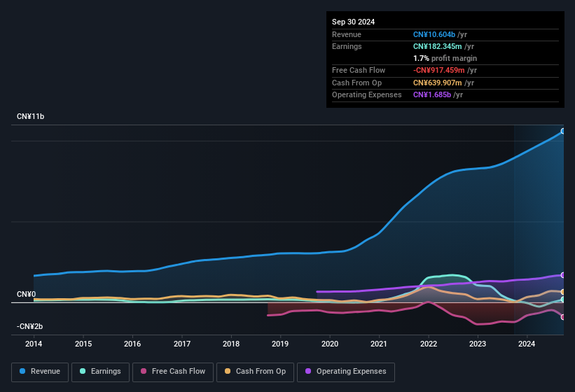Click the Operating Expenses legend button
Screen dimensions: 575x392
click(x=346, y=371)
